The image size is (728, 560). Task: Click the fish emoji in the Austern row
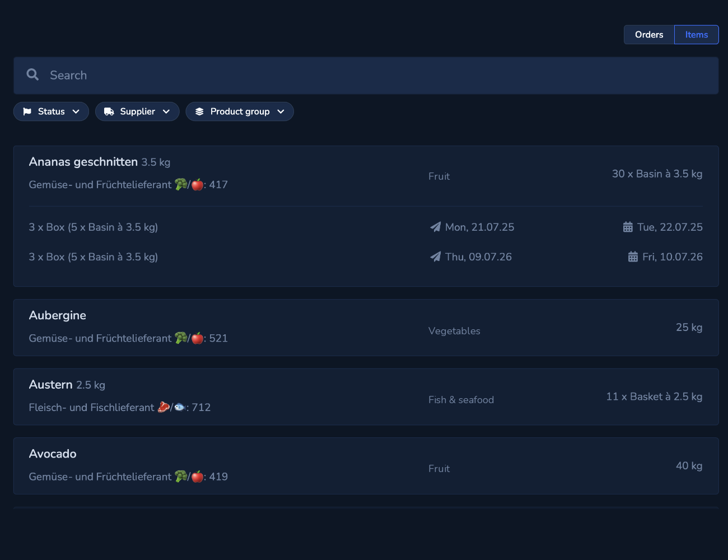click(180, 407)
